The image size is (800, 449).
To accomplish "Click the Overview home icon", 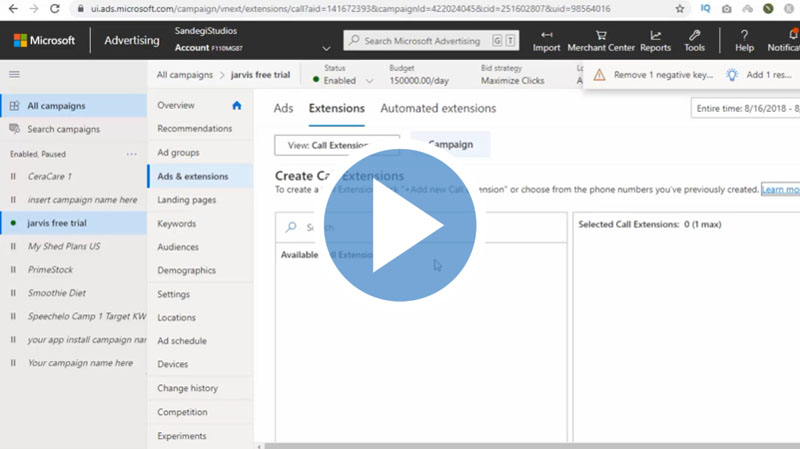I will (x=236, y=105).
